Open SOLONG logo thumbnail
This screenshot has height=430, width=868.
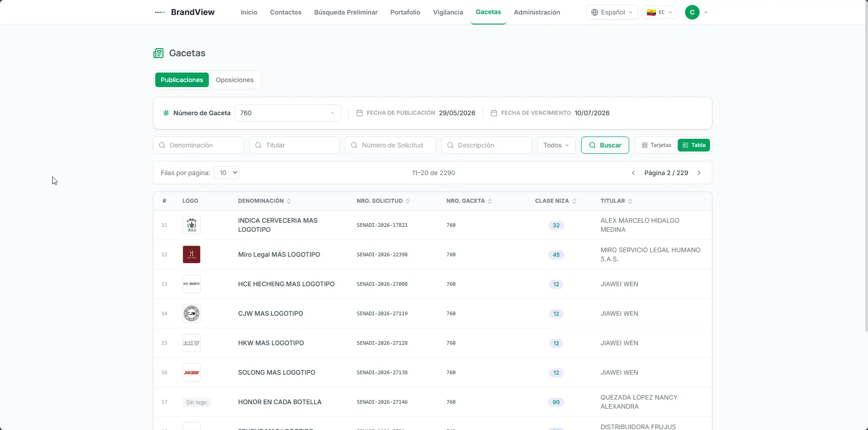pos(192,372)
